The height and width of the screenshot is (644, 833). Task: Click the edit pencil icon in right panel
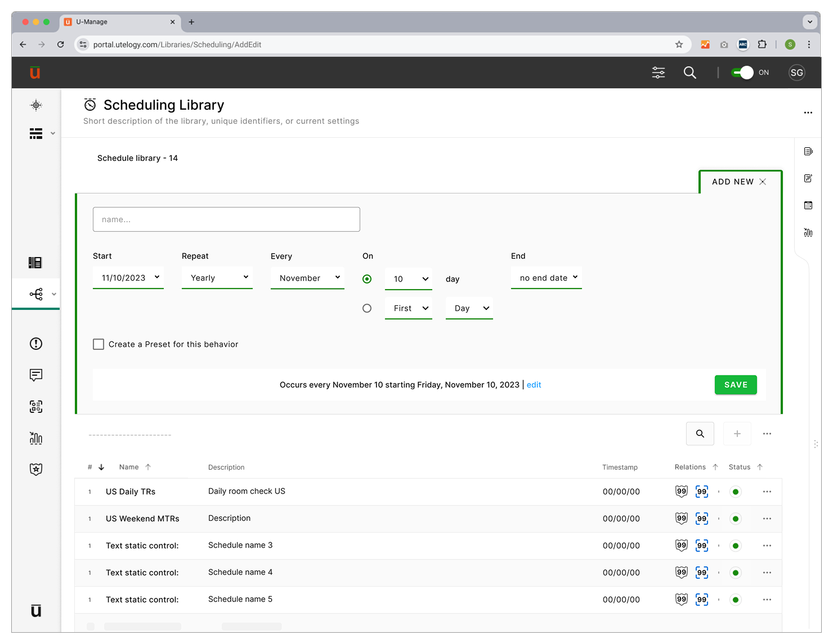[808, 178]
